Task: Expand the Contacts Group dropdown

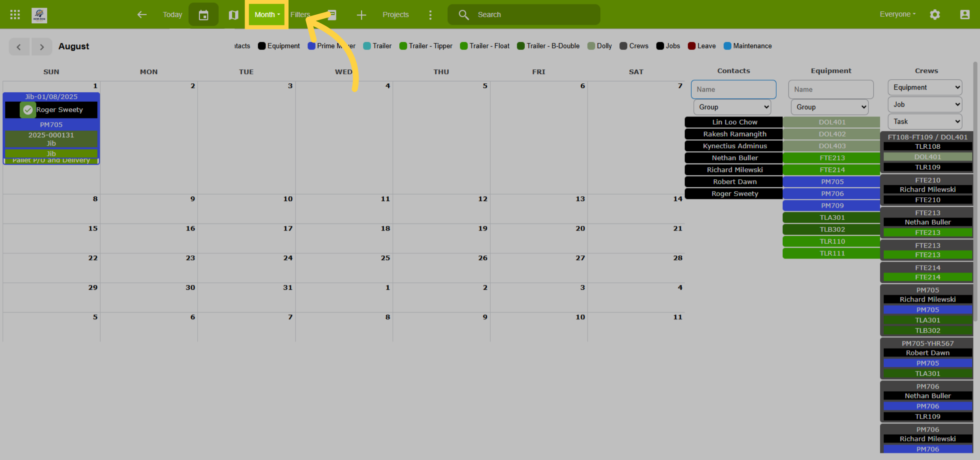Action: click(733, 107)
